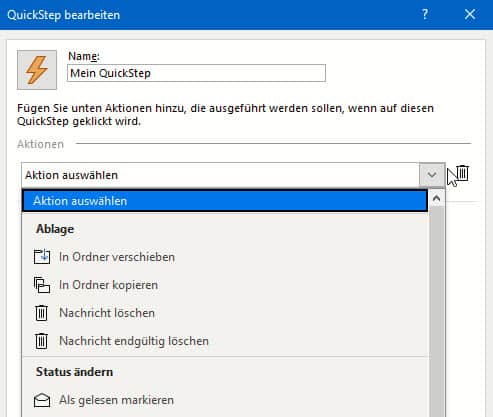Click the copy-to-folder icon in the list
The height and width of the screenshot is (417, 493).
pyautogui.click(x=42, y=285)
